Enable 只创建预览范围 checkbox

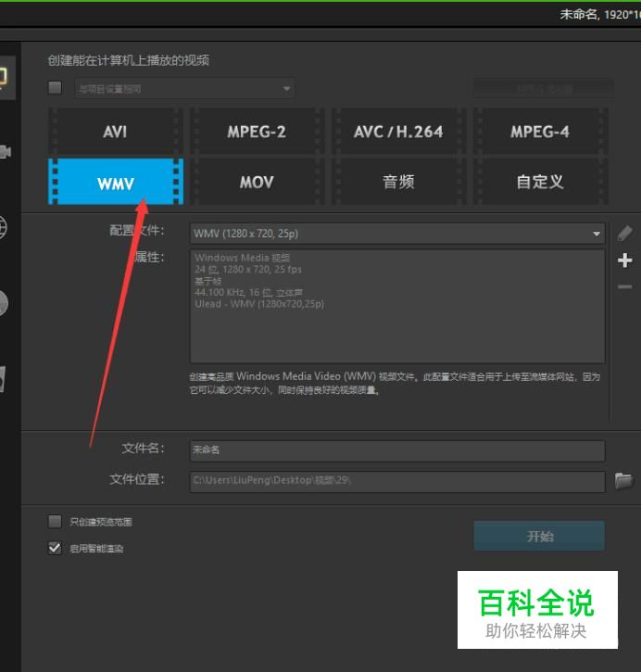point(55,522)
